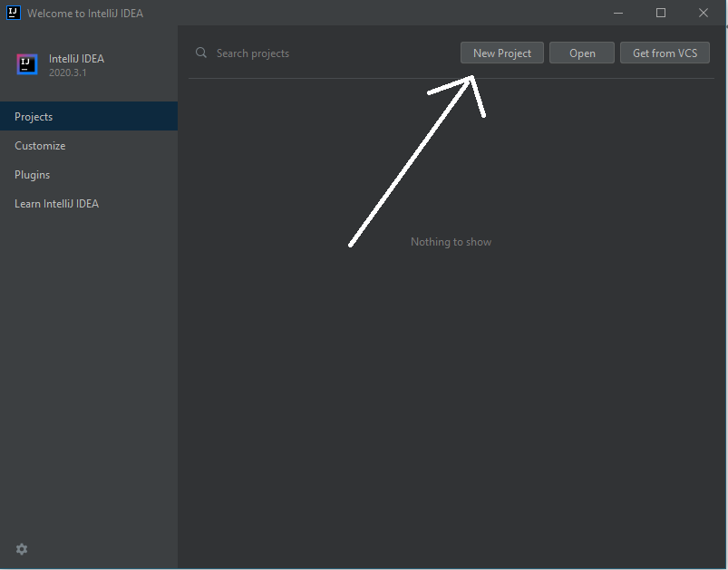Click the Nothing to show message
The width and height of the screenshot is (728, 570).
[x=451, y=241]
